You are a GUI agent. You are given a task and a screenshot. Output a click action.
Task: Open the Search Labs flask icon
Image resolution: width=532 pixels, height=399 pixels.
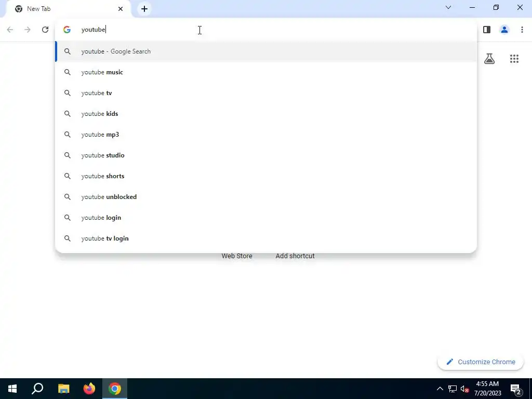pyautogui.click(x=489, y=59)
